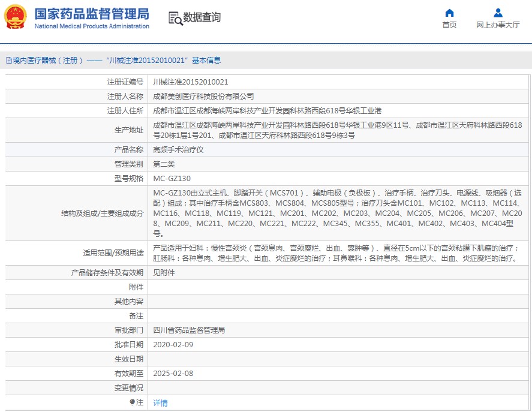Click the 型号规格 row label
This screenshot has height=412, width=532.
pyautogui.click(x=129, y=179)
